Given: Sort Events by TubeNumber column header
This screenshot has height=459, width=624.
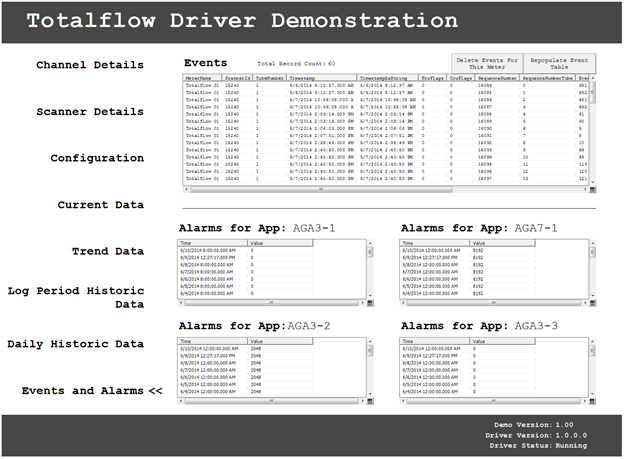Looking at the screenshot, I should pos(269,78).
